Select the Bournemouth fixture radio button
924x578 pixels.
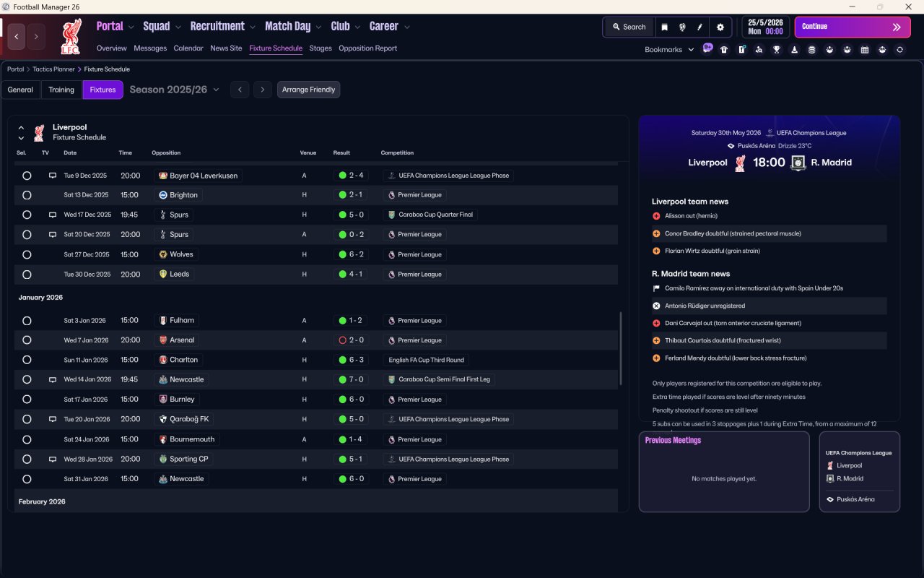click(27, 439)
